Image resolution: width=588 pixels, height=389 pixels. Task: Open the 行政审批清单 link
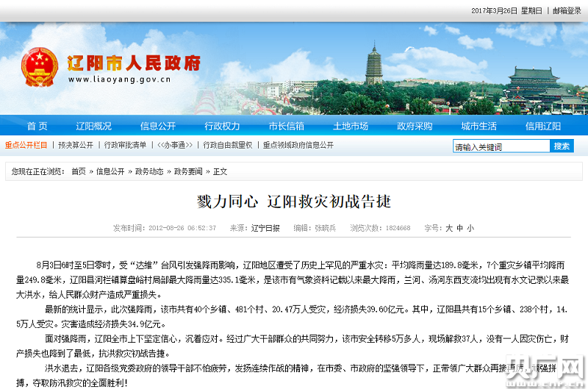(125, 146)
